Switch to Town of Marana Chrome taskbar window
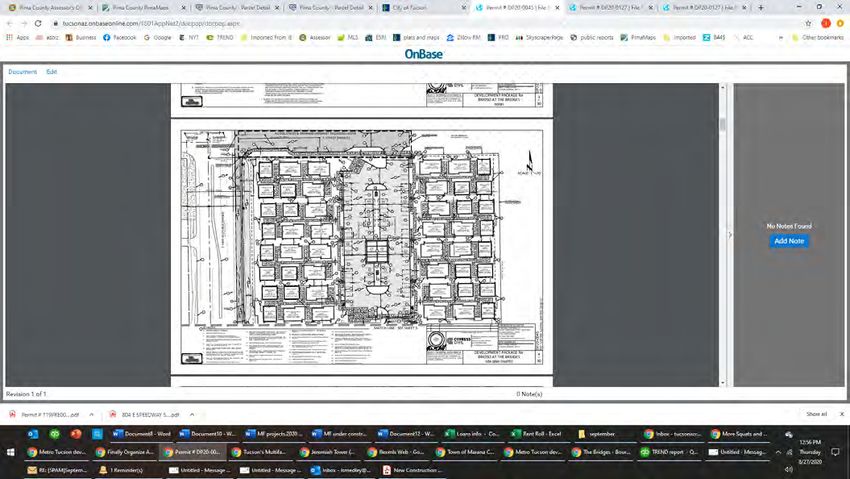 (466, 452)
